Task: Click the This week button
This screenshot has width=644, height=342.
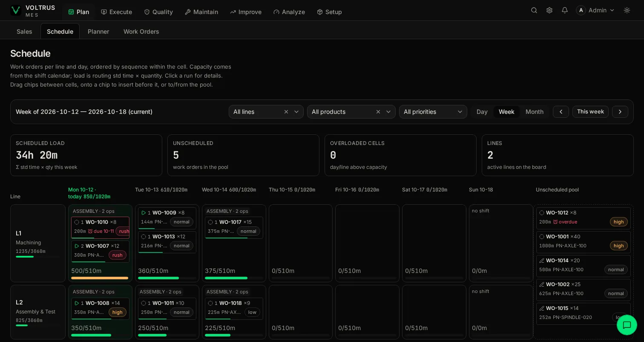Action: [590, 112]
